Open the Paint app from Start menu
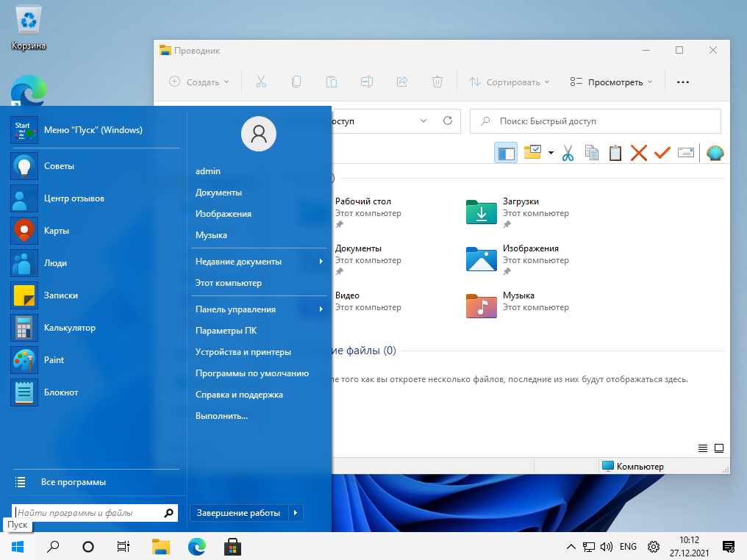 click(54, 360)
